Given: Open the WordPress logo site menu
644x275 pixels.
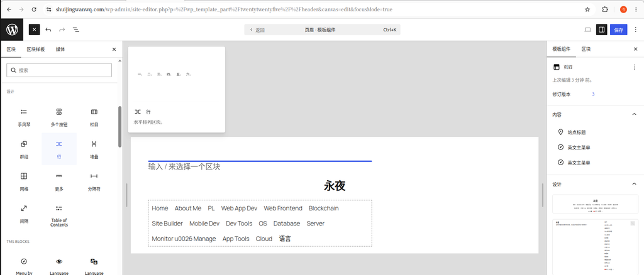Looking at the screenshot, I should [x=12, y=30].
